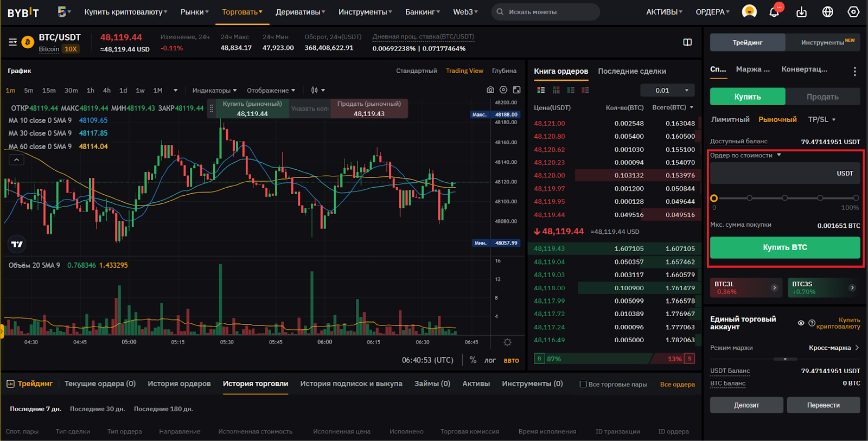This screenshot has width=868, height=441.
Task: Collapse the moving average legend
Action: [x=16, y=159]
